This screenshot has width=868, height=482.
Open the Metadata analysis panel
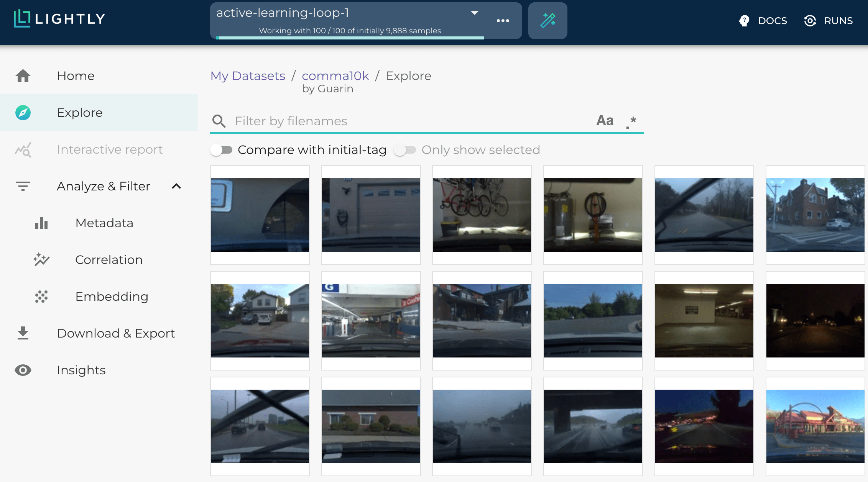(104, 223)
